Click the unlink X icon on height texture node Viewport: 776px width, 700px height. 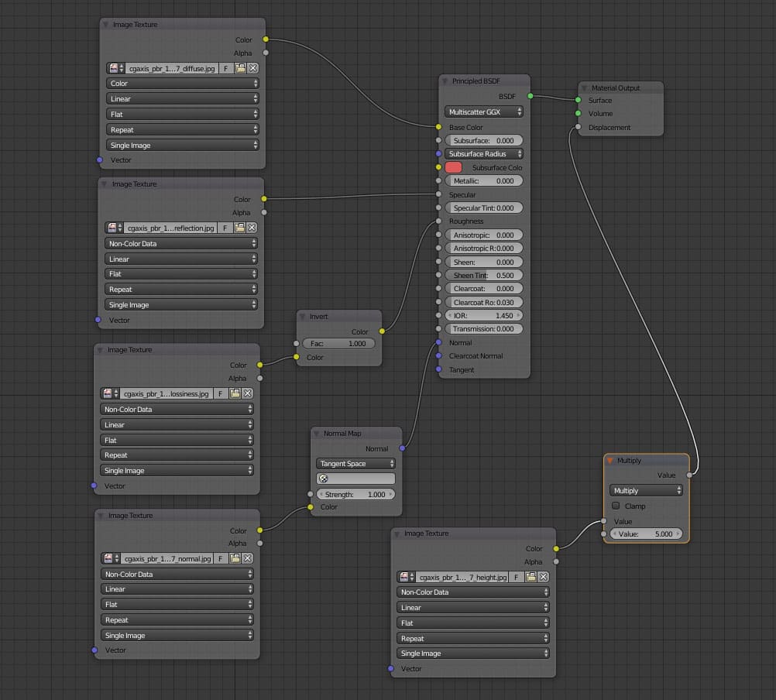[543, 577]
